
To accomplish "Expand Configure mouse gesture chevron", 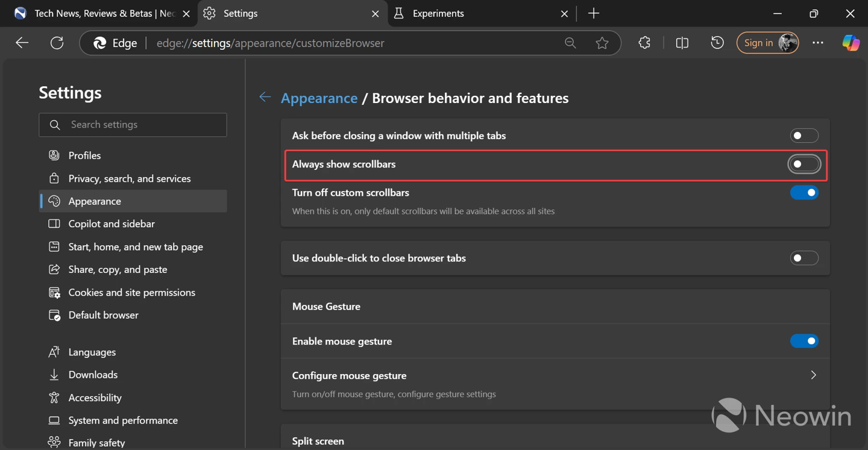I will (813, 375).
